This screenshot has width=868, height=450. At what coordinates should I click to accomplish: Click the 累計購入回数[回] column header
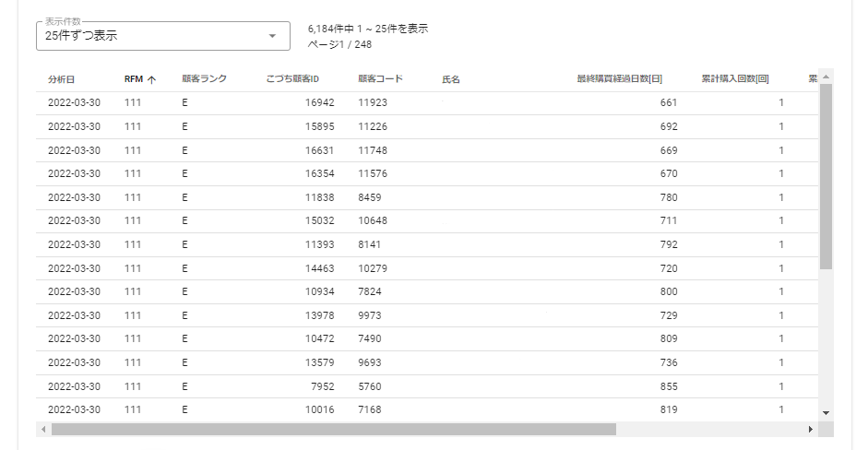735,79
